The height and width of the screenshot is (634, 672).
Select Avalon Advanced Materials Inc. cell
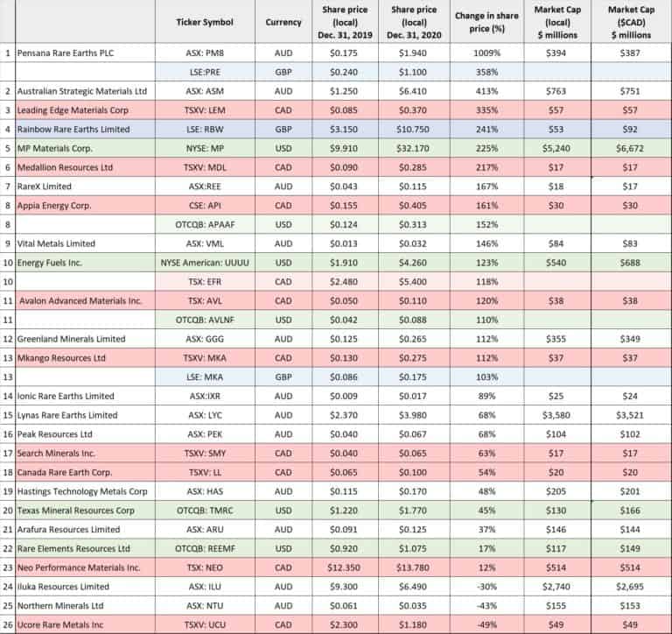tap(85, 300)
